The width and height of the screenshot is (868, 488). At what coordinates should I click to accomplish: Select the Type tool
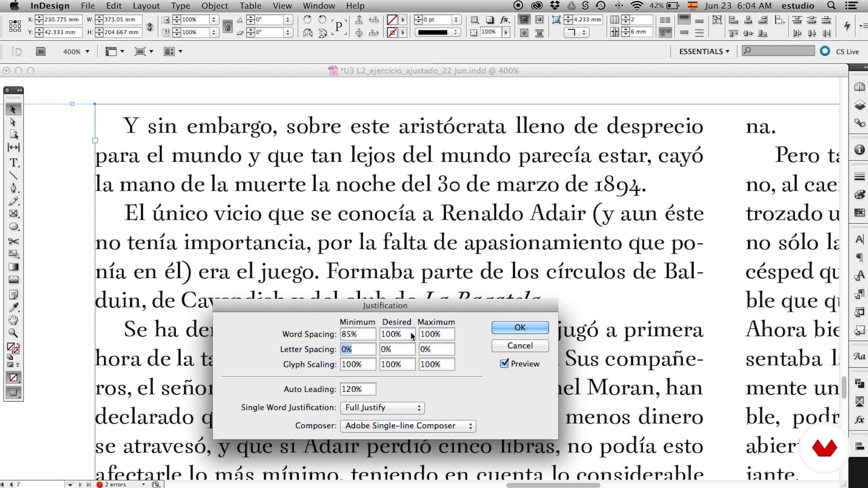14,163
